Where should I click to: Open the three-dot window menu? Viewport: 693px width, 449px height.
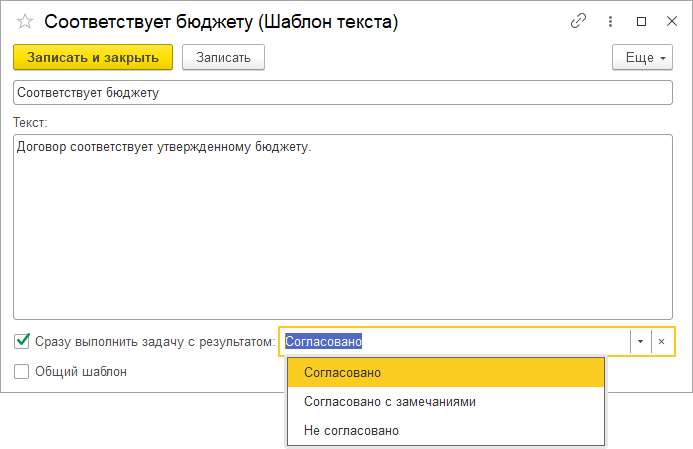(610, 21)
